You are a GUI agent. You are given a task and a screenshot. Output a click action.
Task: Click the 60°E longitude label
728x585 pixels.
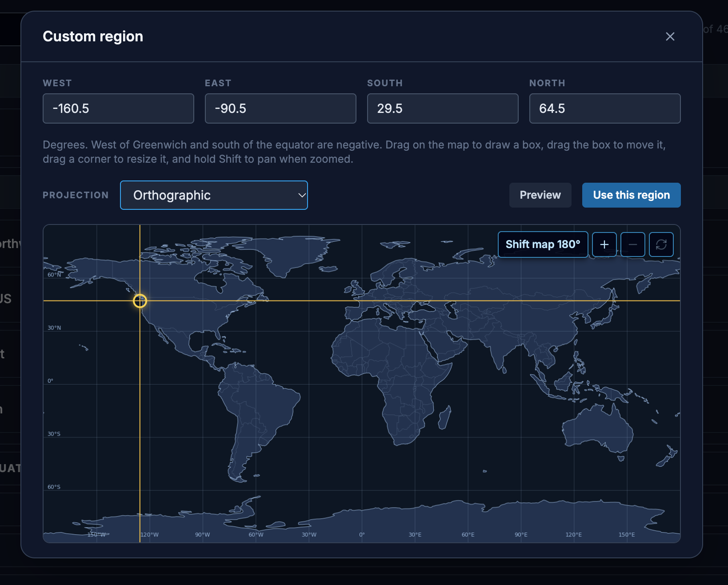pos(468,534)
